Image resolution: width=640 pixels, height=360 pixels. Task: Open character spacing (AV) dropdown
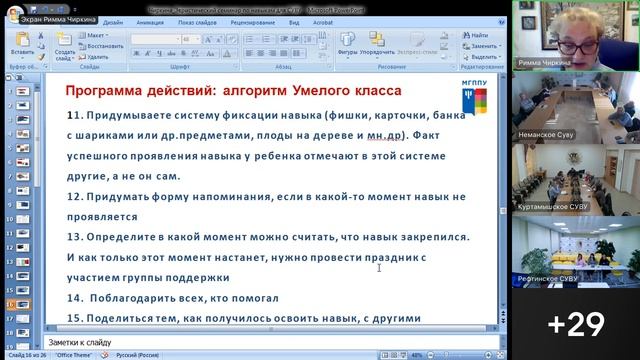click(196, 53)
